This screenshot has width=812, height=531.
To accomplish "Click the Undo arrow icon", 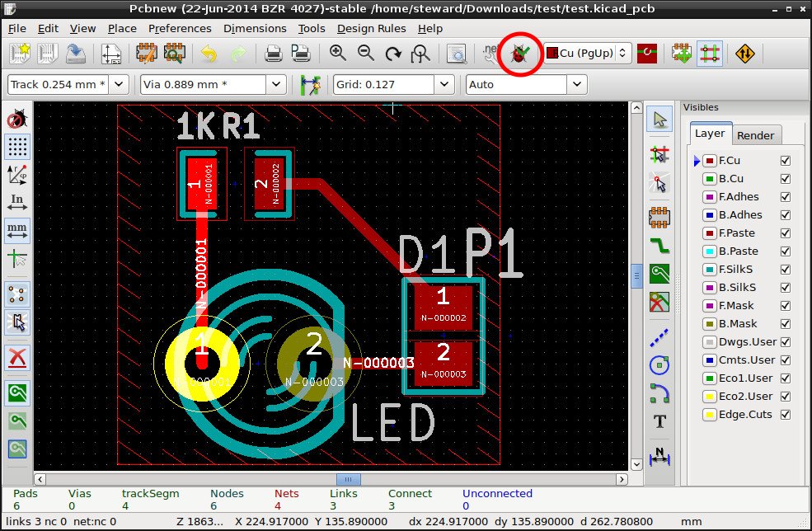I will click(x=209, y=54).
